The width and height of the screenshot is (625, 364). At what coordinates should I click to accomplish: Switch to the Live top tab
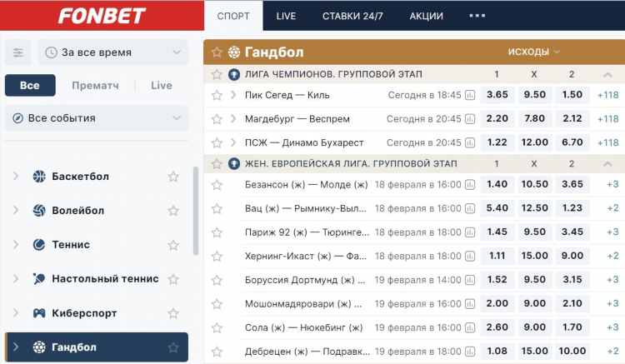[x=286, y=16]
